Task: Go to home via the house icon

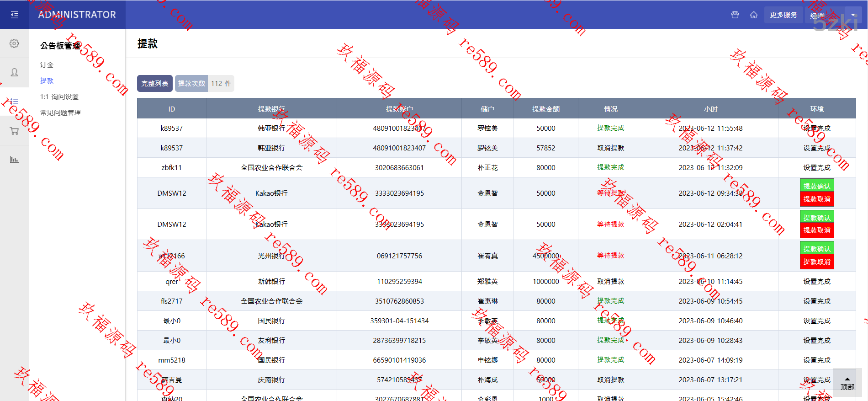Action: click(754, 15)
